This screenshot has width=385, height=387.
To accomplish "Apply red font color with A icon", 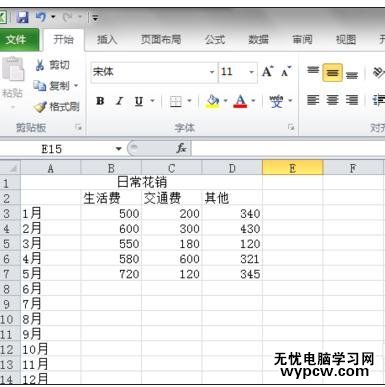I will click(240, 101).
